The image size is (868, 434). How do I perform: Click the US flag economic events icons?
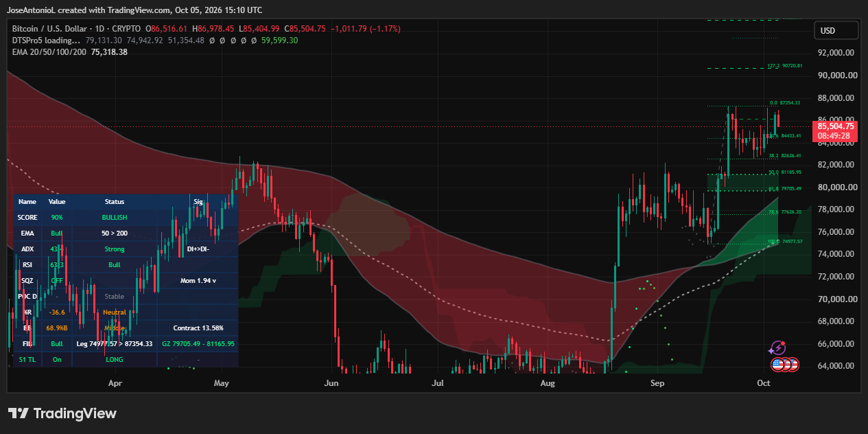785,365
